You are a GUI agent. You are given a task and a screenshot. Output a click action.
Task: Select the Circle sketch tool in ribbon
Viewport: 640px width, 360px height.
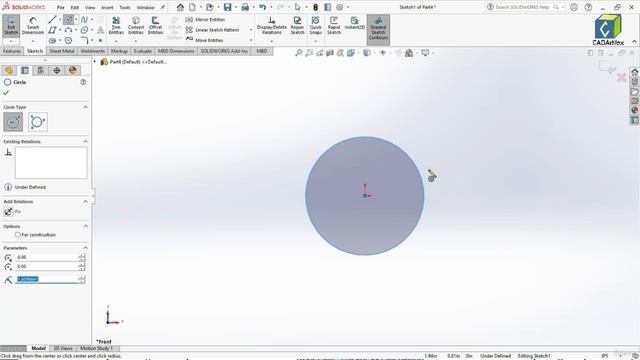coord(68,20)
